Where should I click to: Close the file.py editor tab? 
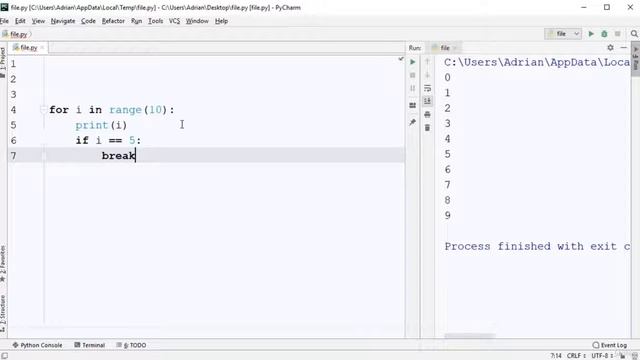pos(42,48)
